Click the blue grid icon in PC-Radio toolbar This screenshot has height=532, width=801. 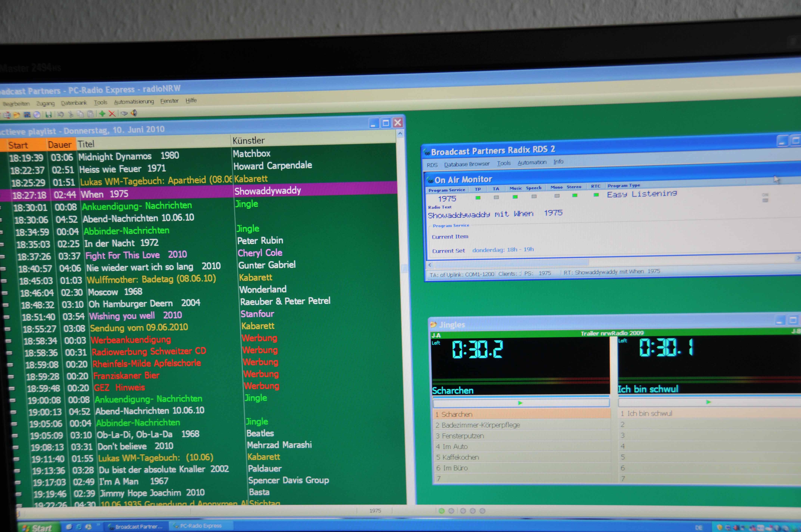[27, 115]
